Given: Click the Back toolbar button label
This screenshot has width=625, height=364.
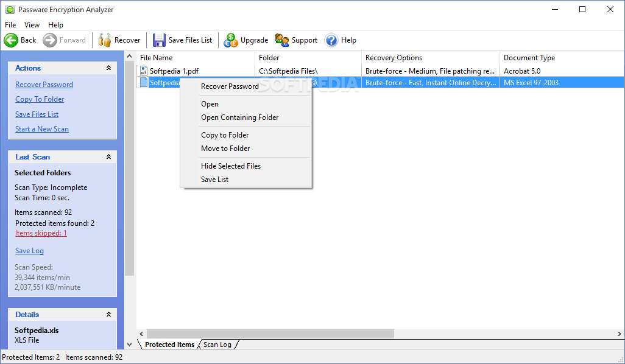Looking at the screenshot, I should tap(28, 40).
